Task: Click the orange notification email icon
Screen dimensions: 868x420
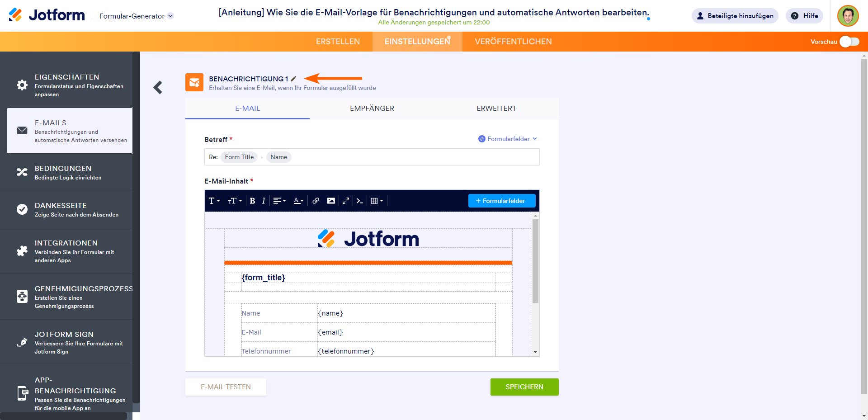Action: 194,82
